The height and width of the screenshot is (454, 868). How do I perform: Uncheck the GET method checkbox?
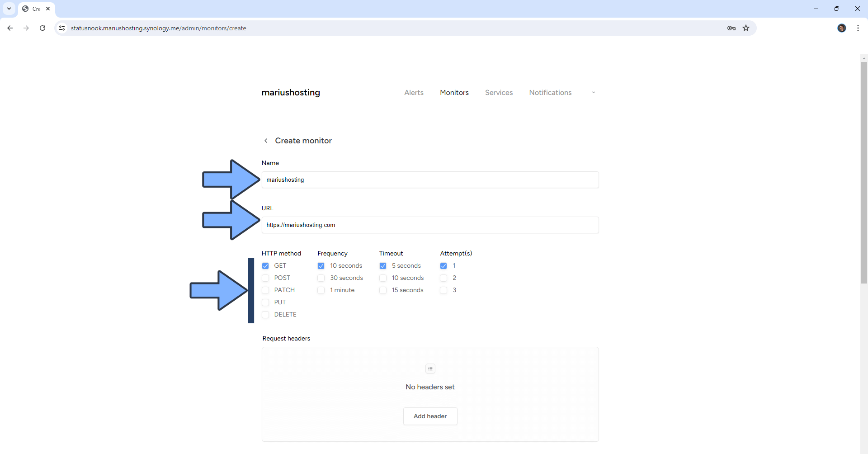[265, 266]
